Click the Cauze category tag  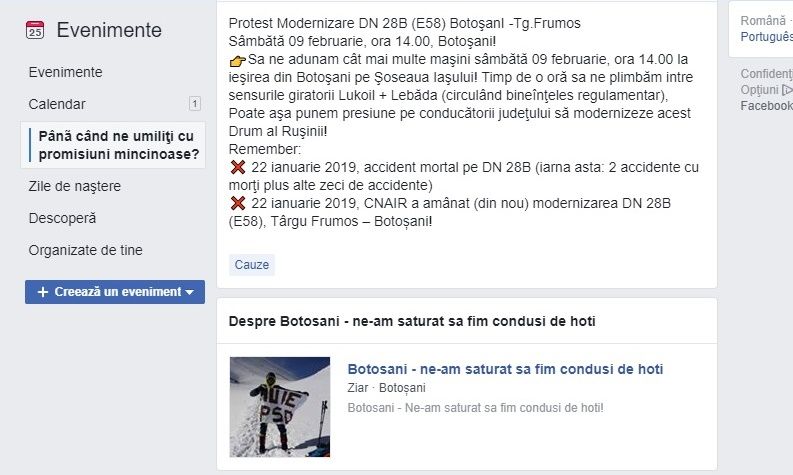(x=251, y=265)
